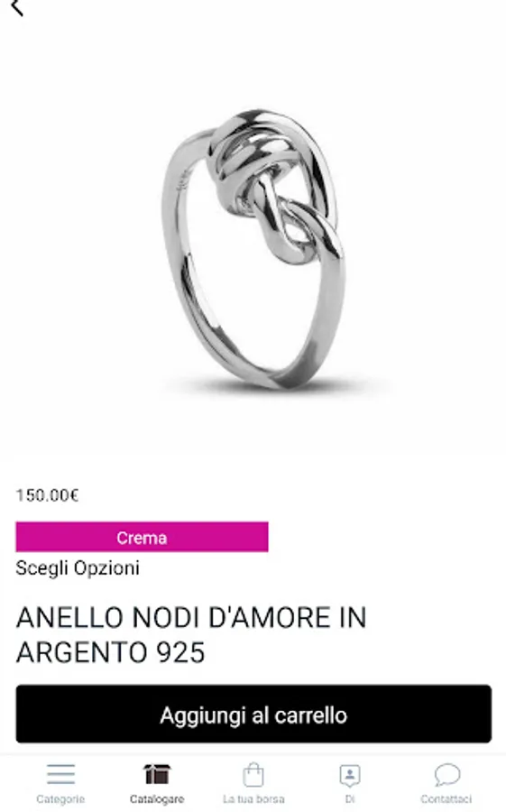Tap the silver knot ring image
506x812 pixels.
253,249
